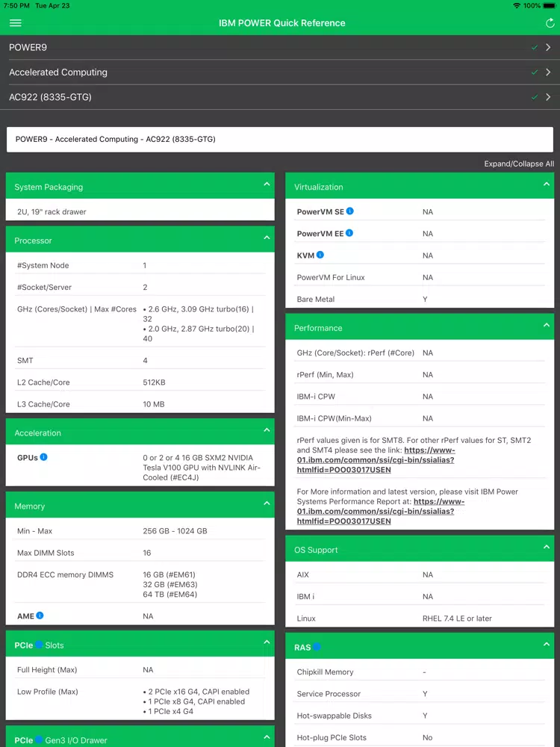Collapse the PCIe Slots section
This screenshot has width=560, height=747.
click(267, 642)
